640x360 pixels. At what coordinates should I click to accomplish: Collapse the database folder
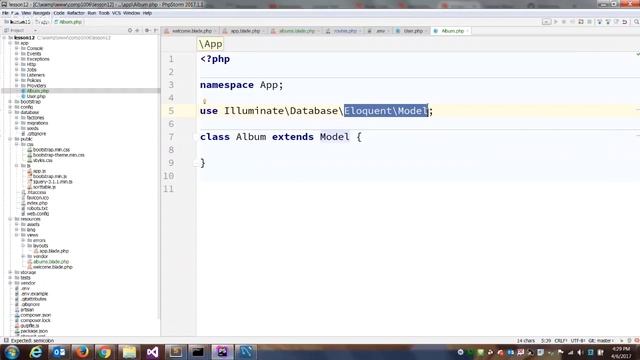(x=11, y=112)
